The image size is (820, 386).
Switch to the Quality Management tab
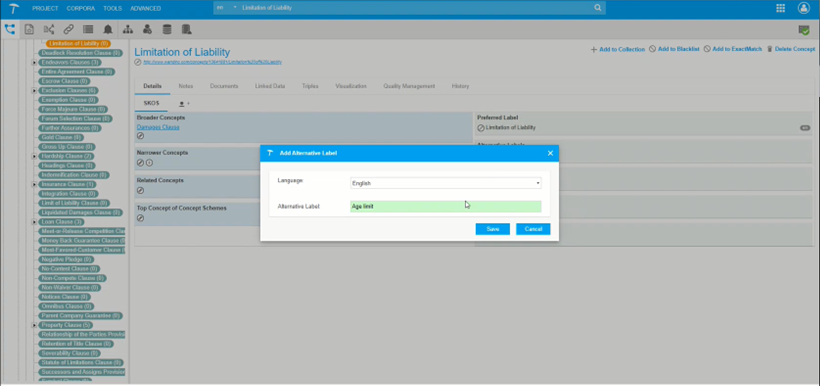409,86
